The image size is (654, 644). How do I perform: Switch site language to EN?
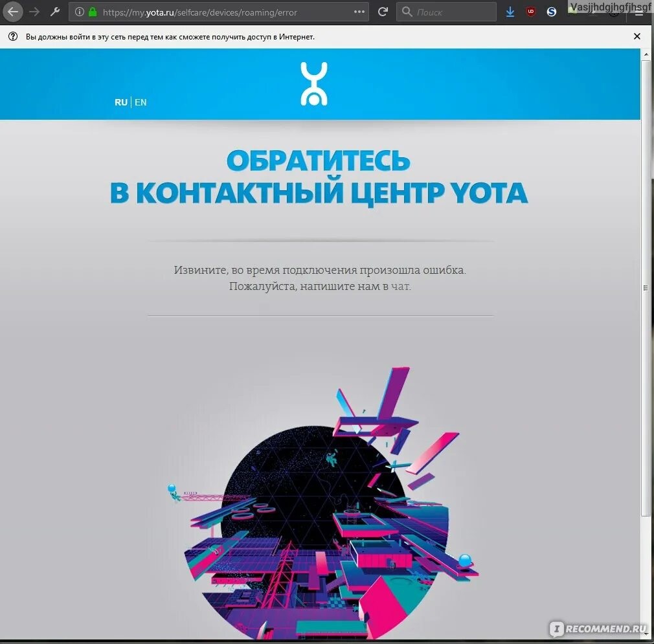click(x=141, y=102)
